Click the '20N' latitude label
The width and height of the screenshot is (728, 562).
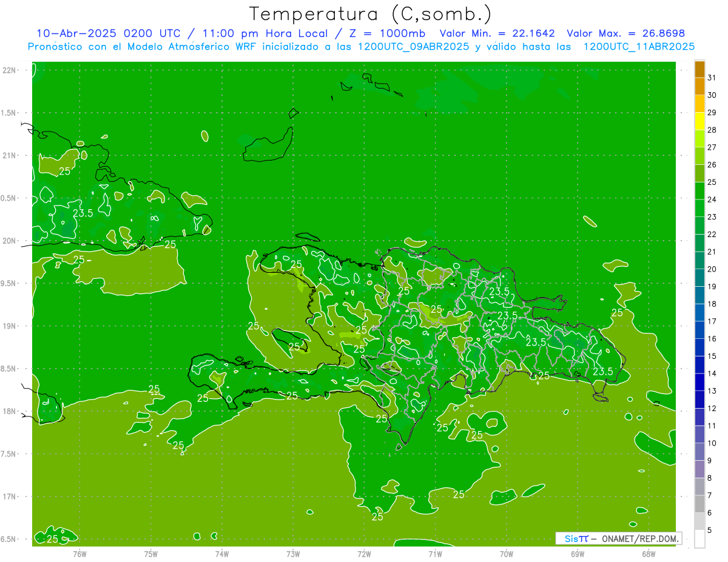[9, 241]
